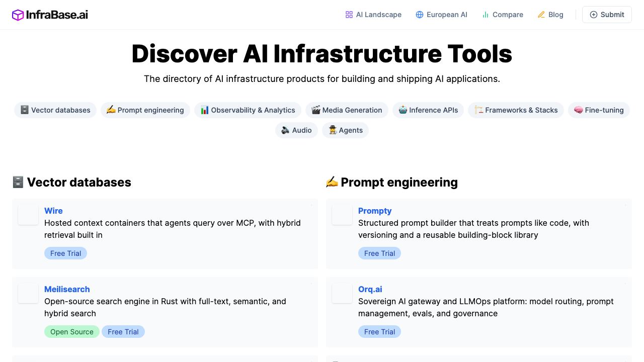Open the Orq.ai tool link
The height and width of the screenshot is (362, 644).
pos(370,289)
